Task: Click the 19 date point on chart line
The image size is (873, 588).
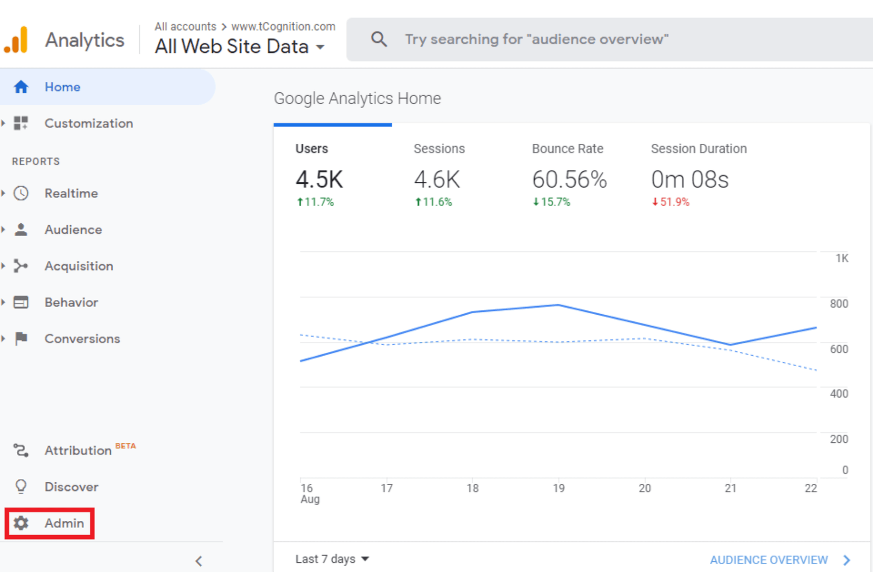Action: [558, 305]
